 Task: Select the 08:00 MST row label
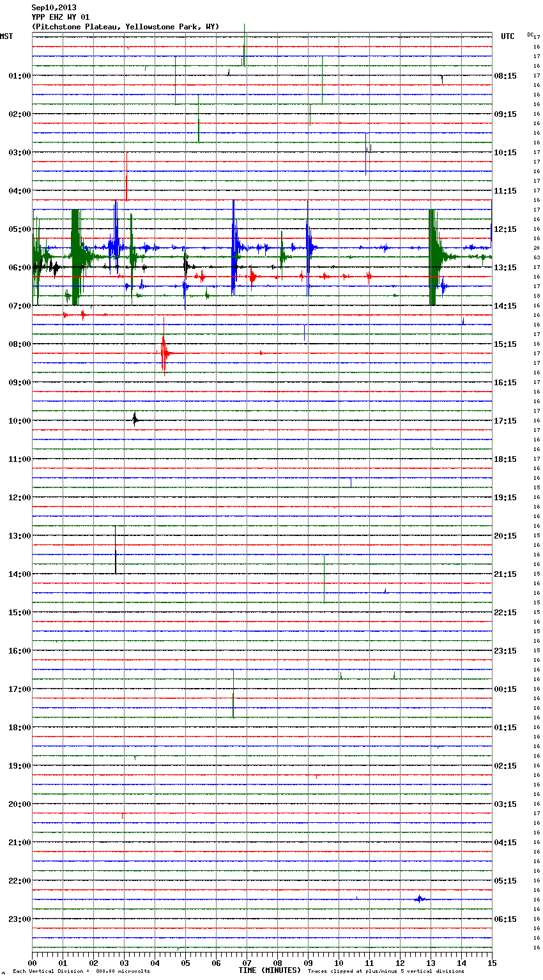coord(20,344)
